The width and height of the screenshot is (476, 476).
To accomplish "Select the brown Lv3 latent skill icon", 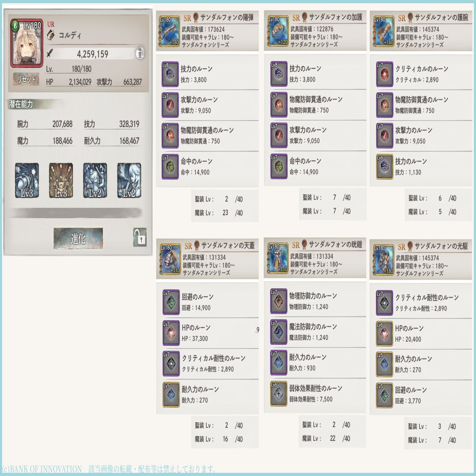I will [x=61, y=180].
